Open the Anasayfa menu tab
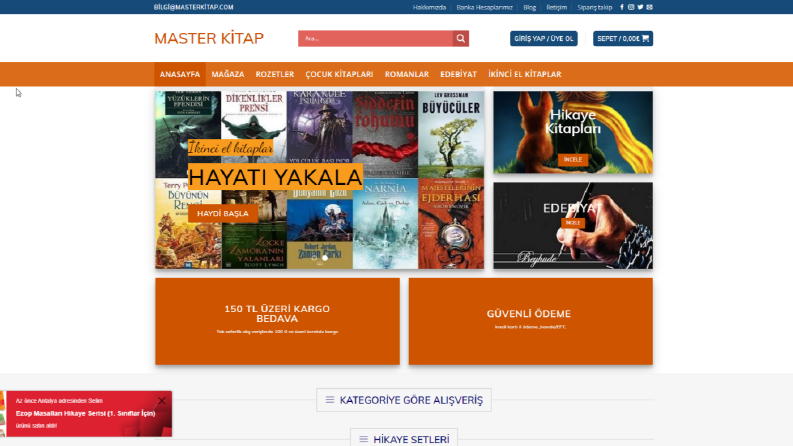This screenshot has height=446, width=793. tap(180, 74)
